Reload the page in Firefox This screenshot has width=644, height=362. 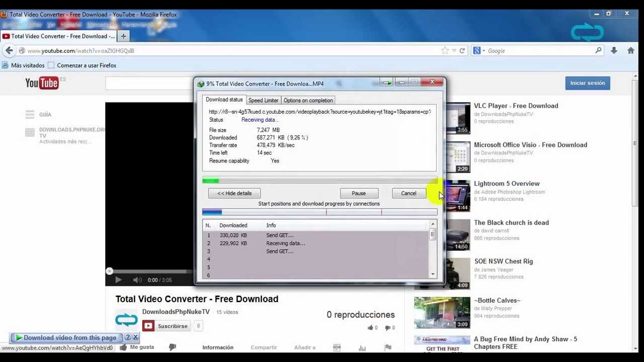[462, 51]
